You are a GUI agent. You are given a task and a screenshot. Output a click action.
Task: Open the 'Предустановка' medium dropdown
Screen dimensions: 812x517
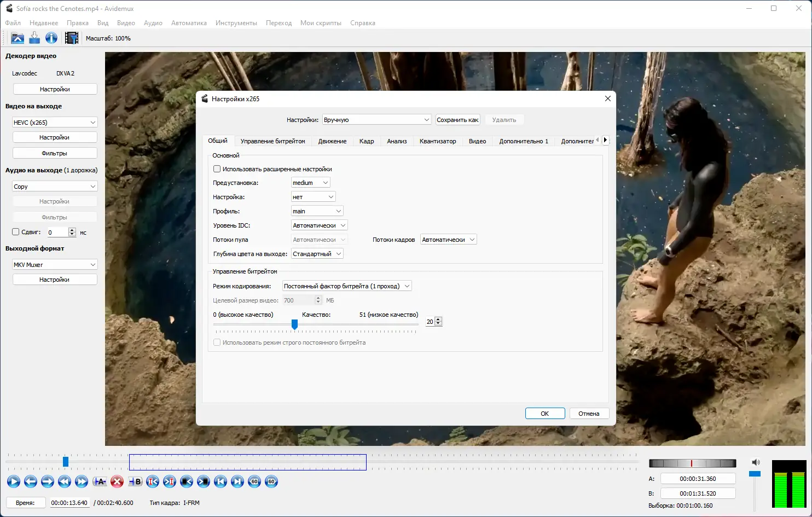(x=310, y=183)
